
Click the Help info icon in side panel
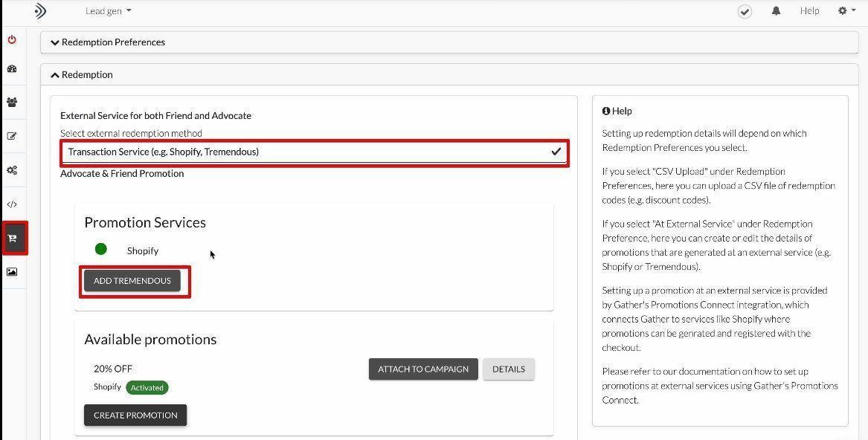pyautogui.click(x=606, y=111)
